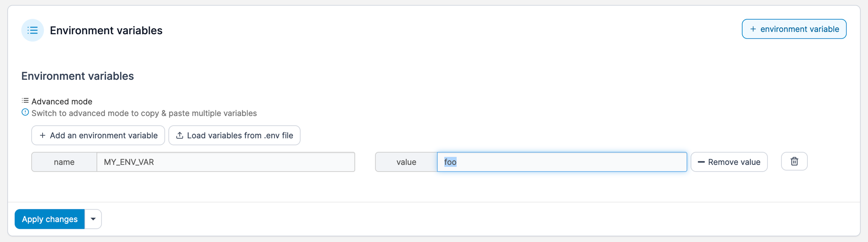This screenshot has width=868, height=242.
Task: Click the gray "value" label box
Action: [x=406, y=162]
